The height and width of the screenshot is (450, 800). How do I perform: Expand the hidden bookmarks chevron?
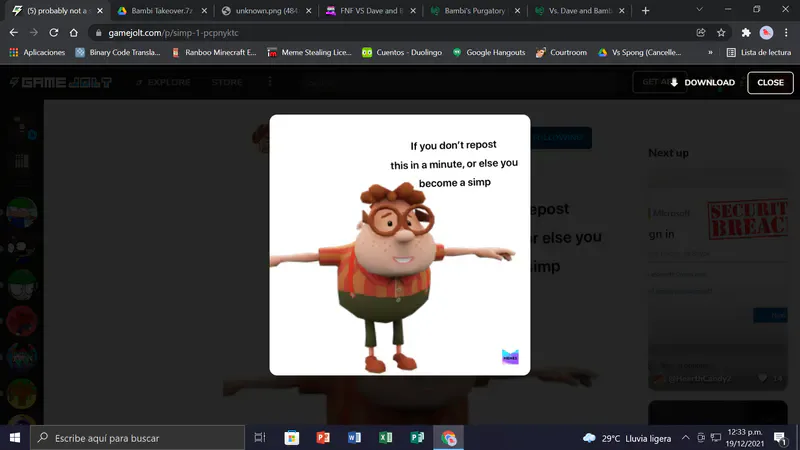coord(710,53)
